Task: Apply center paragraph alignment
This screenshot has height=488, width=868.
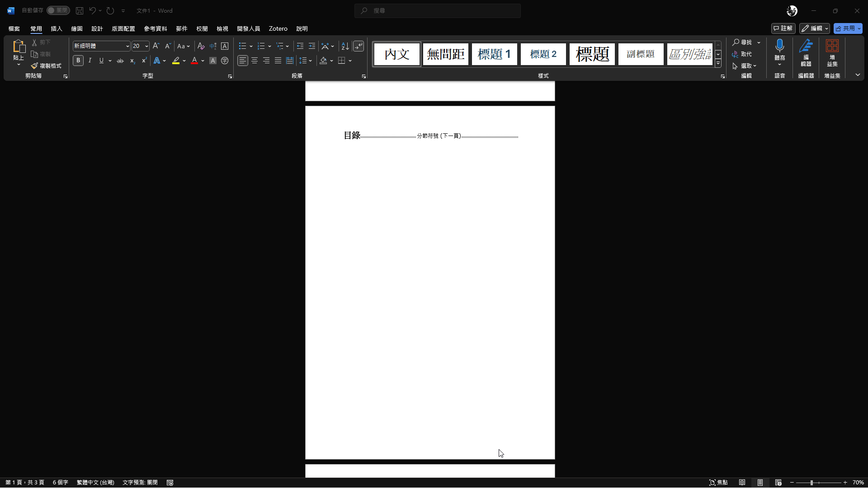Action: (255, 61)
